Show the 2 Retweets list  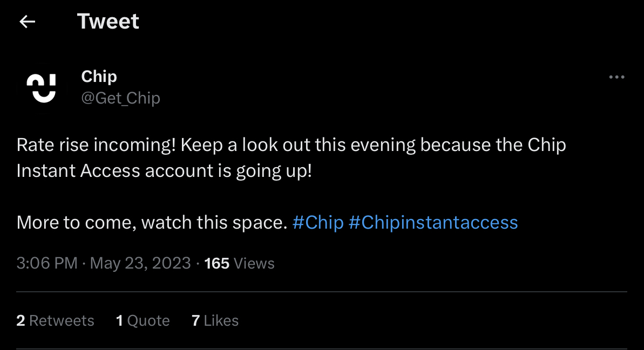pos(55,320)
